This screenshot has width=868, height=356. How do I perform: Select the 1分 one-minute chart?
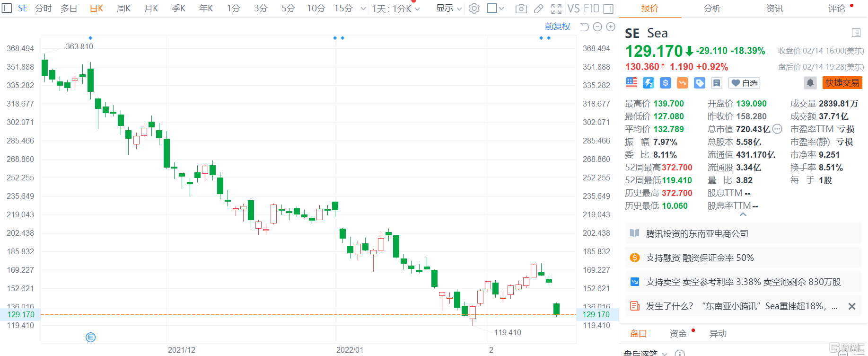click(233, 9)
